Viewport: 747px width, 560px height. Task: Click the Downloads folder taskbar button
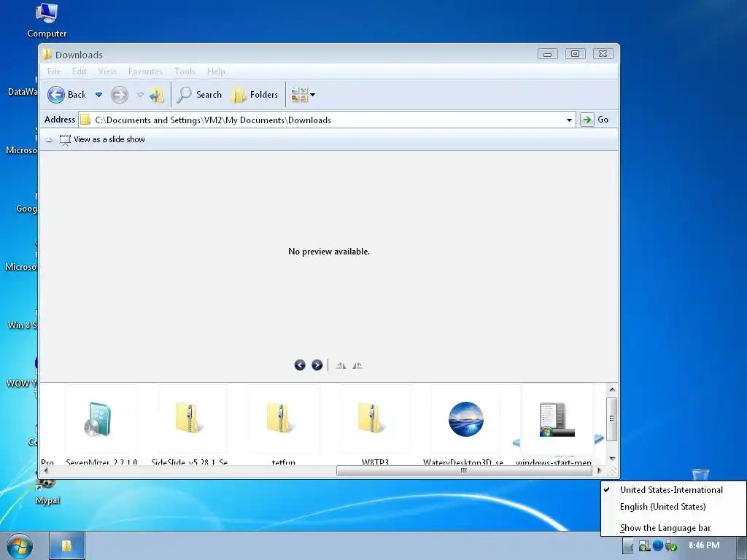pos(66,545)
